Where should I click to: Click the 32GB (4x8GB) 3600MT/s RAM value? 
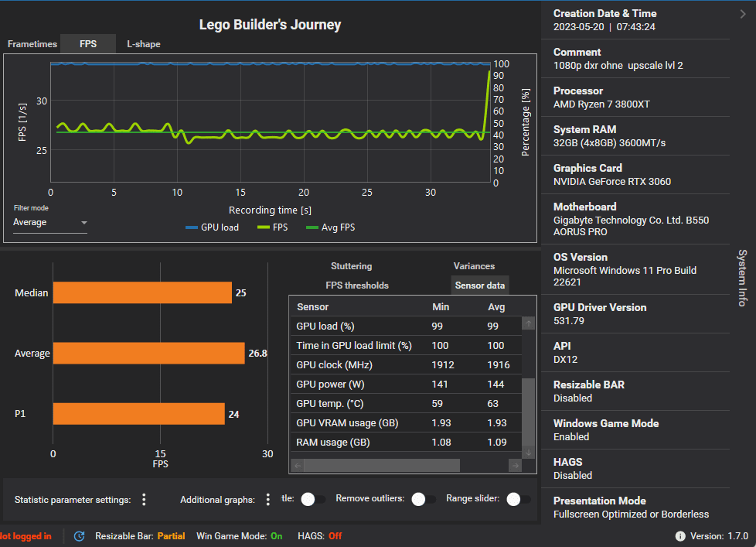tap(609, 143)
